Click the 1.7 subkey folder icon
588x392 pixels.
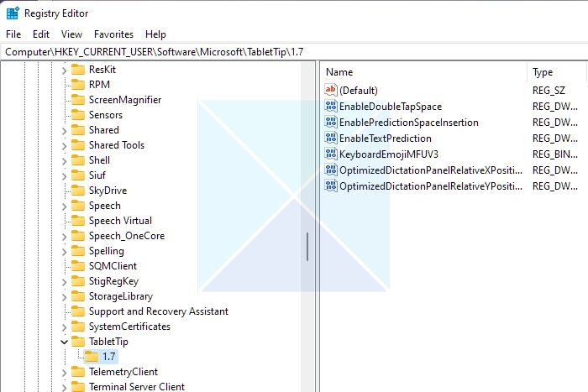(x=92, y=357)
